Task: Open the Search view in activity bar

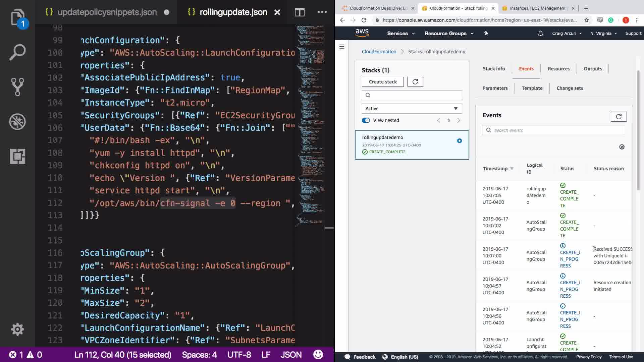Action: pos(17,52)
